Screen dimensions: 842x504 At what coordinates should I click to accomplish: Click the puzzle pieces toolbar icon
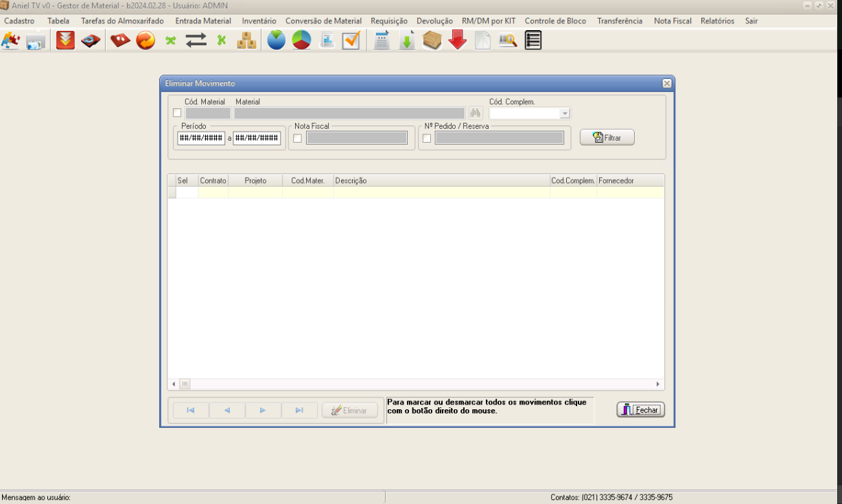click(10, 40)
